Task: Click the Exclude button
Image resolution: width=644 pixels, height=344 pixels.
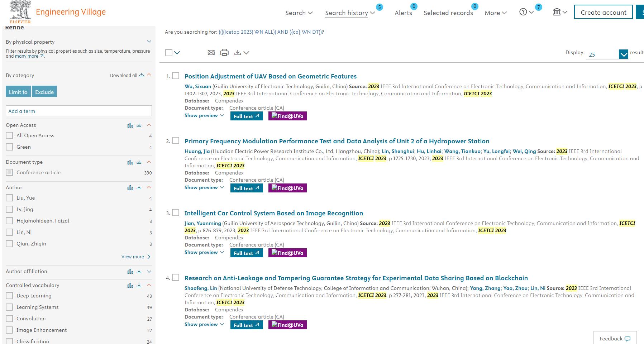Action: pyautogui.click(x=44, y=92)
